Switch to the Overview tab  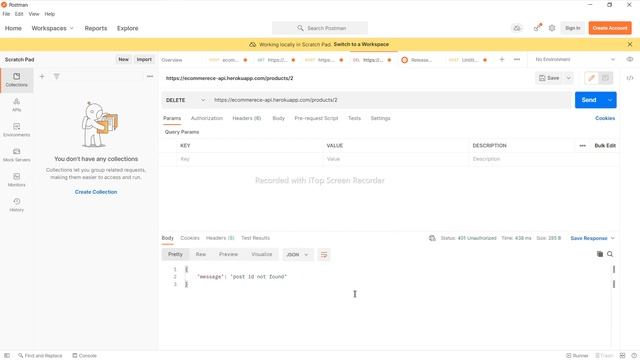172,60
